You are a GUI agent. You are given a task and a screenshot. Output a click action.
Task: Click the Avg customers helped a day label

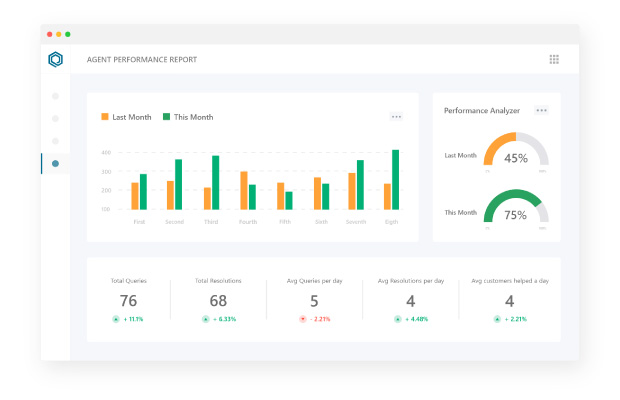(510, 281)
